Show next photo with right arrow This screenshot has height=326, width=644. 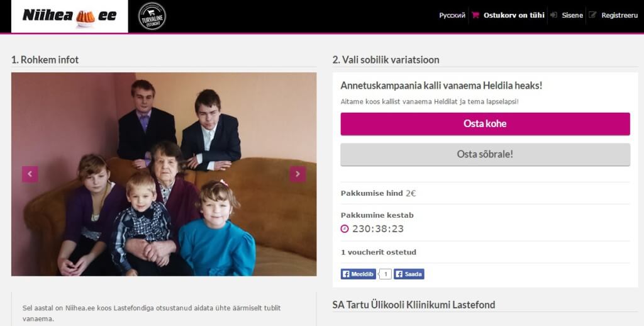point(297,174)
